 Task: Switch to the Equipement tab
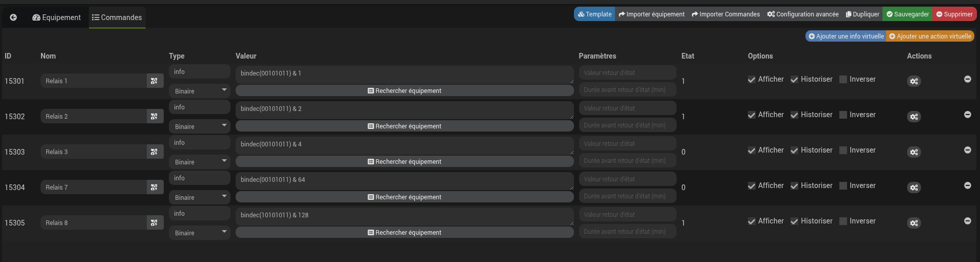click(x=56, y=17)
